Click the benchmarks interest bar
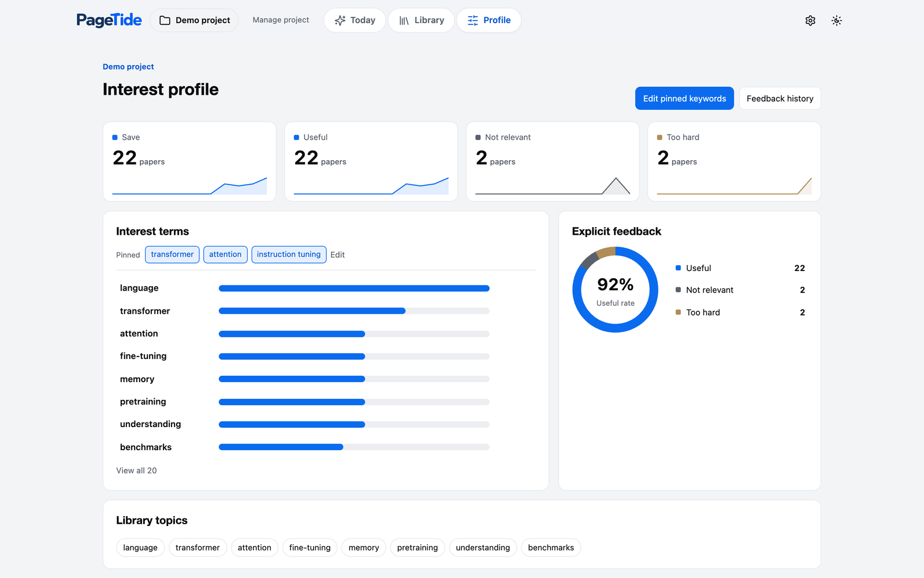Screen dimensions: 924x578 pyautogui.click(x=354, y=447)
